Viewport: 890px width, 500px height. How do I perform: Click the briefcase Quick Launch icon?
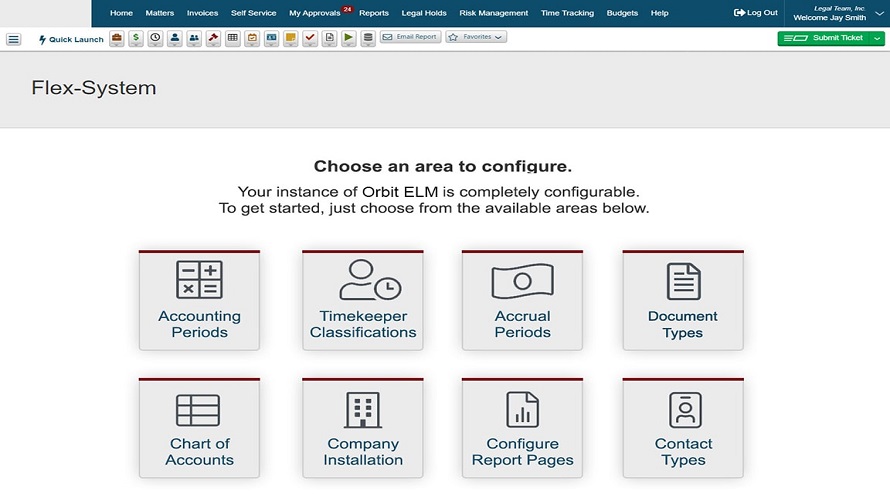pos(117,39)
